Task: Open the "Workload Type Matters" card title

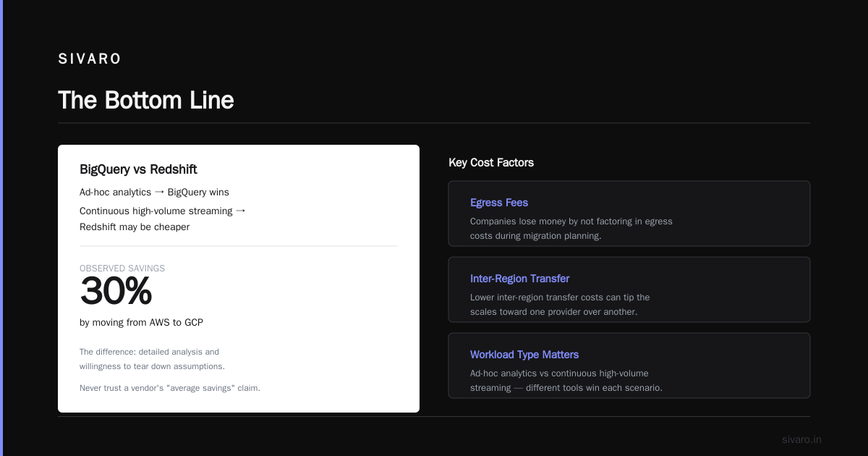Action: (524, 355)
